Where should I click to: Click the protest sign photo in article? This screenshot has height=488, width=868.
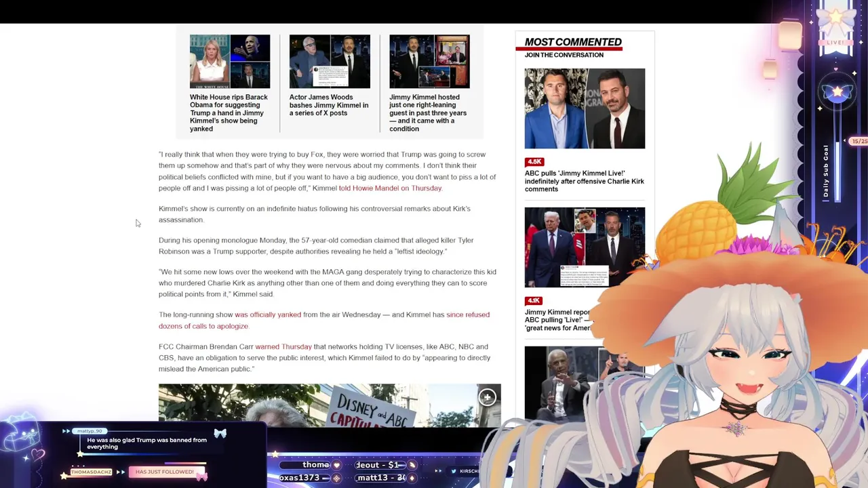(330, 405)
